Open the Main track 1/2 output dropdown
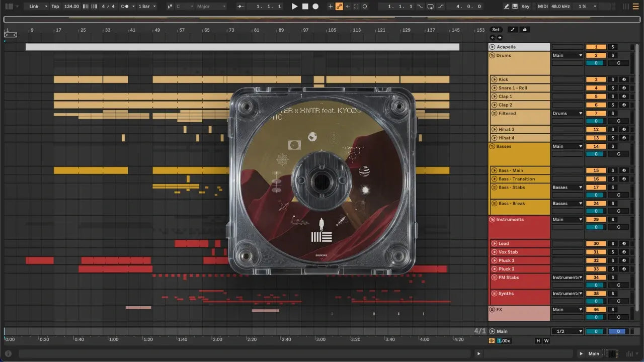The width and height of the screenshot is (644, 362). (x=568, y=331)
